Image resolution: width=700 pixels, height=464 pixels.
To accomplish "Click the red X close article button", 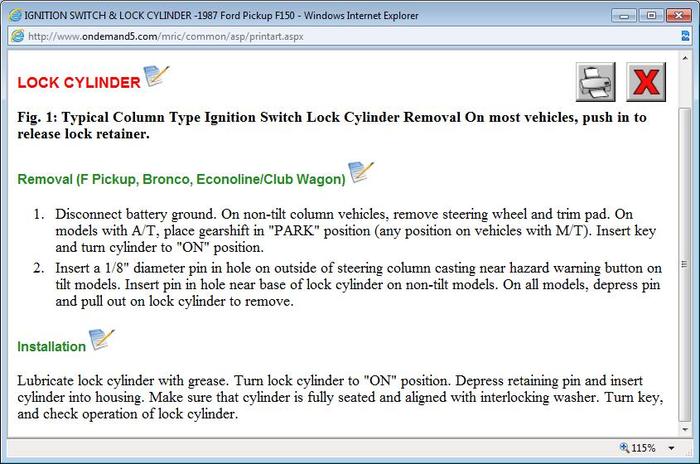I will [646, 82].
